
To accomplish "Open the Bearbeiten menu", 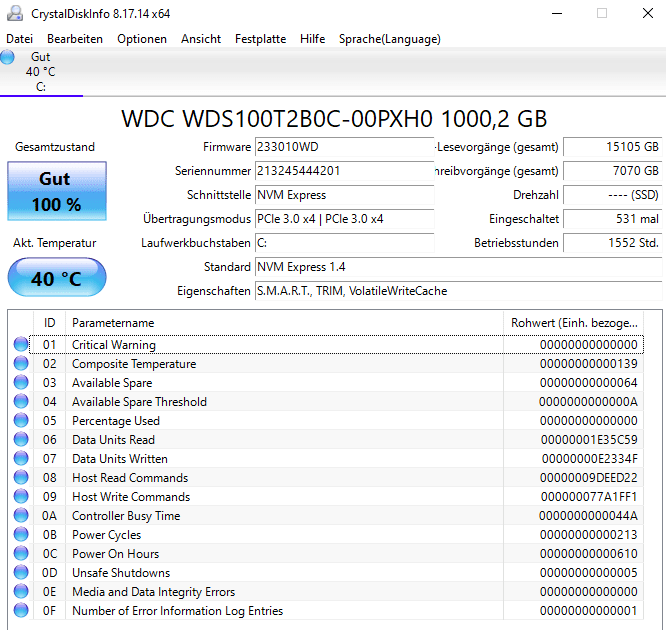I will click(75, 39).
